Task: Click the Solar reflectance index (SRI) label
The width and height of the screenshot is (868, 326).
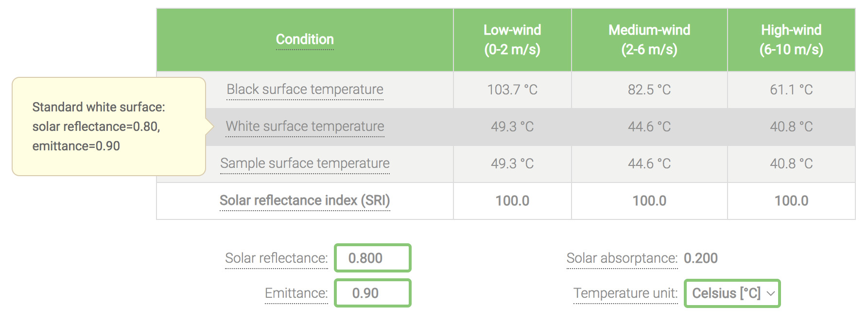Action: coord(305,200)
